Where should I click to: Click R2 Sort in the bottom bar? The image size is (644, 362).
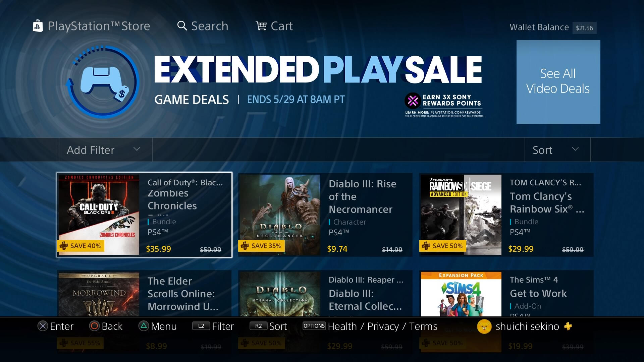268,326
